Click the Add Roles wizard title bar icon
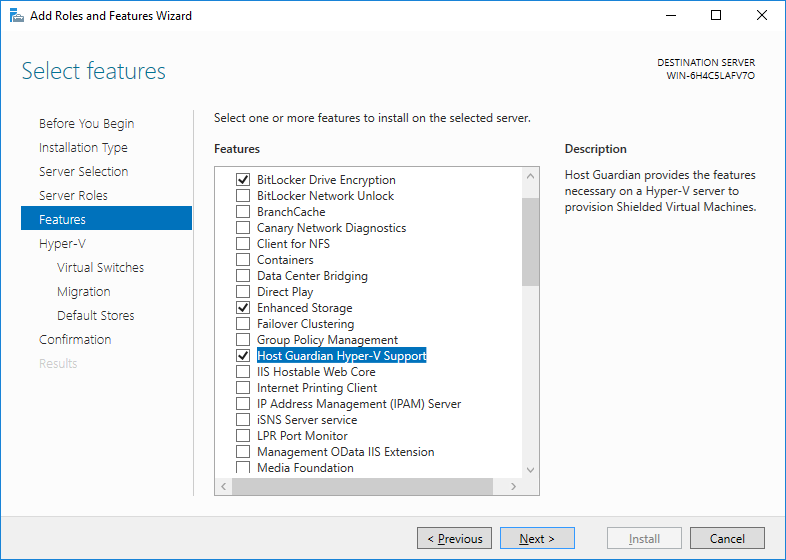The width and height of the screenshot is (786, 560). pos(17,16)
